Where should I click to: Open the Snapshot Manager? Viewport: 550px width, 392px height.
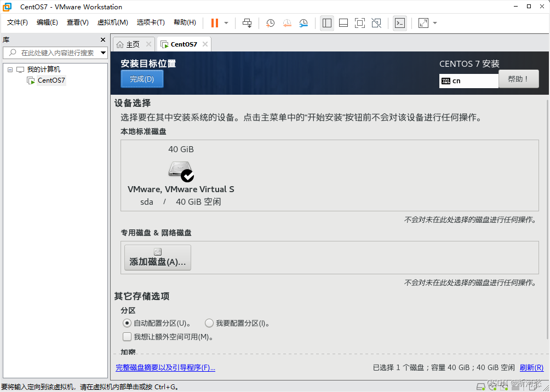click(x=304, y=23)
